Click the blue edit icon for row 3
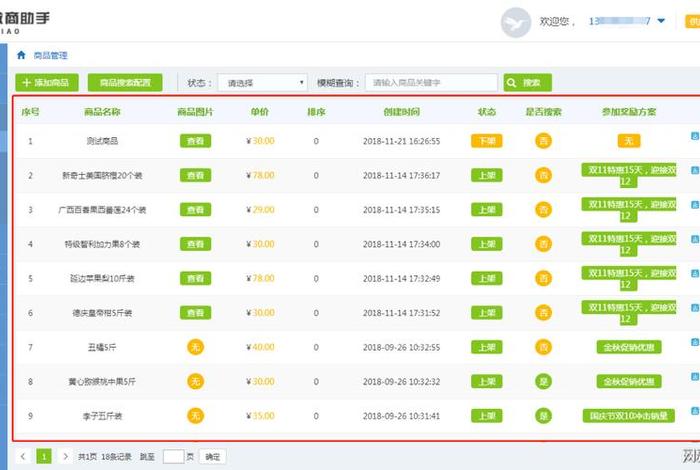700x470 pixels. [x=695, y=204]
